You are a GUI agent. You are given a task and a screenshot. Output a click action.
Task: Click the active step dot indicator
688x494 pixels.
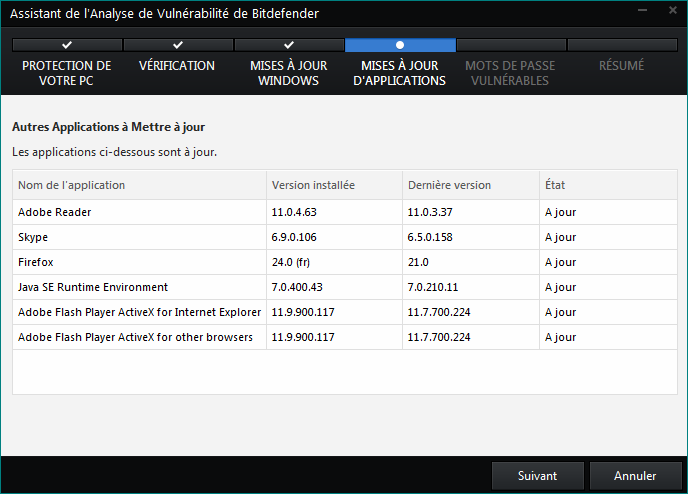(400, 45)
